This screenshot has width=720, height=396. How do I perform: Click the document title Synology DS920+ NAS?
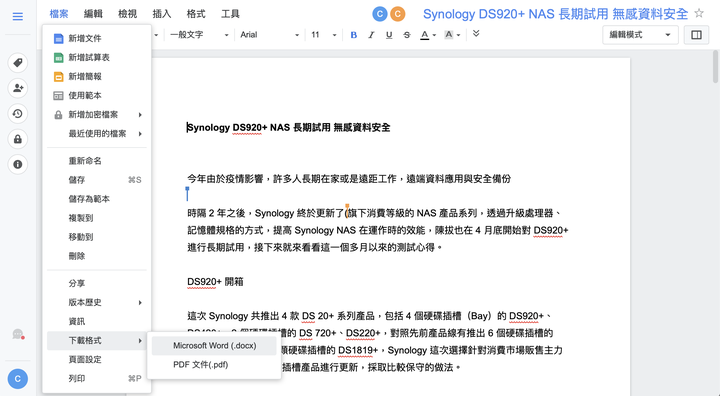point(555,14)
